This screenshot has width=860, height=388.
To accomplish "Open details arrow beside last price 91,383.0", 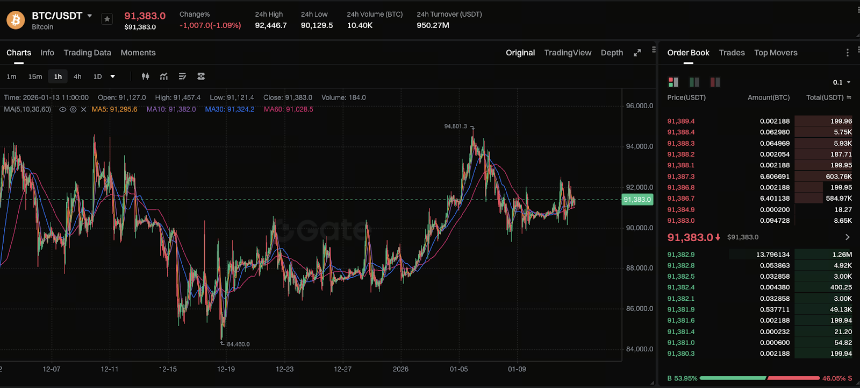I will pos(848,237).
